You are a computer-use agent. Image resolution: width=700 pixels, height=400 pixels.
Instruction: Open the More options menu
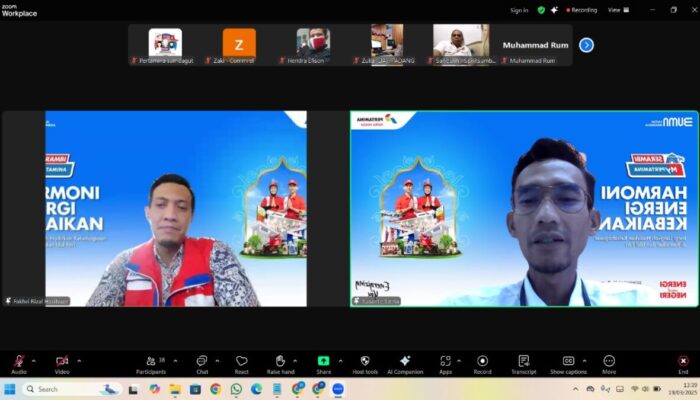(609, 361)
